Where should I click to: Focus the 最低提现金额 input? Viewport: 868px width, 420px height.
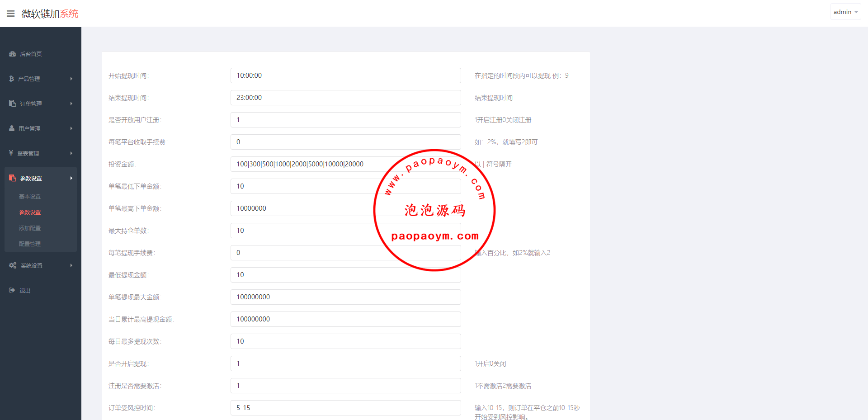pos(346,275)
